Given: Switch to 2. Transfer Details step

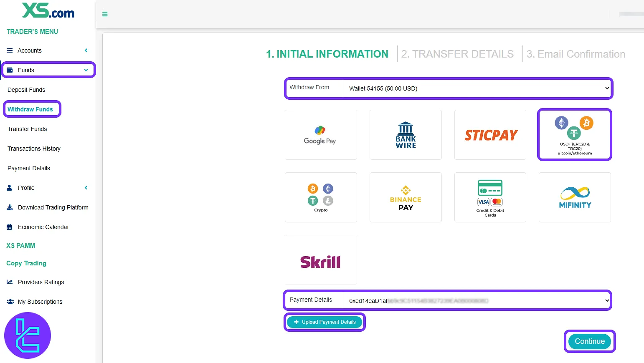Looking at the screenshot, I should tap(457, 54).
